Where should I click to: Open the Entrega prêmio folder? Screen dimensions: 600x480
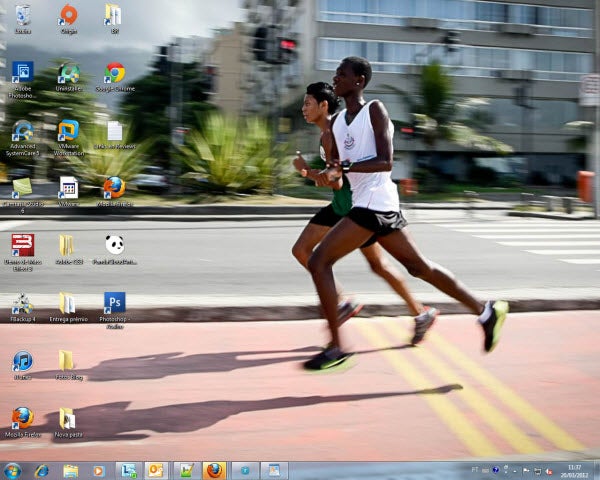(x=67, y=303)
